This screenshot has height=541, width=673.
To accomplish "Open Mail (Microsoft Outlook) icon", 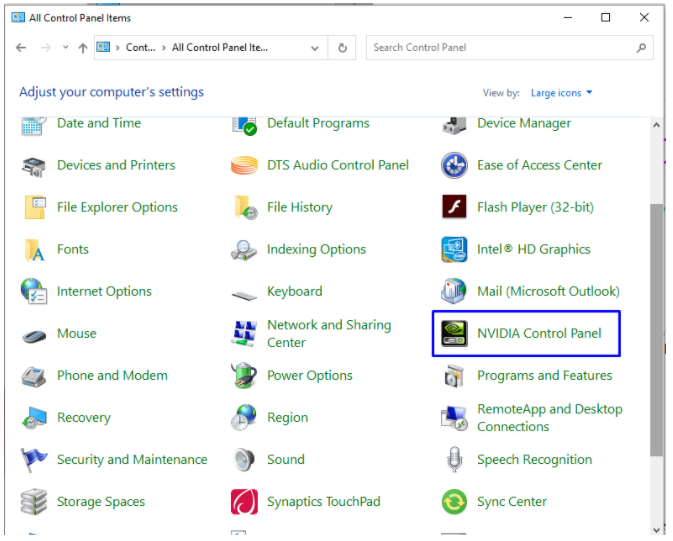I will 454,291.
